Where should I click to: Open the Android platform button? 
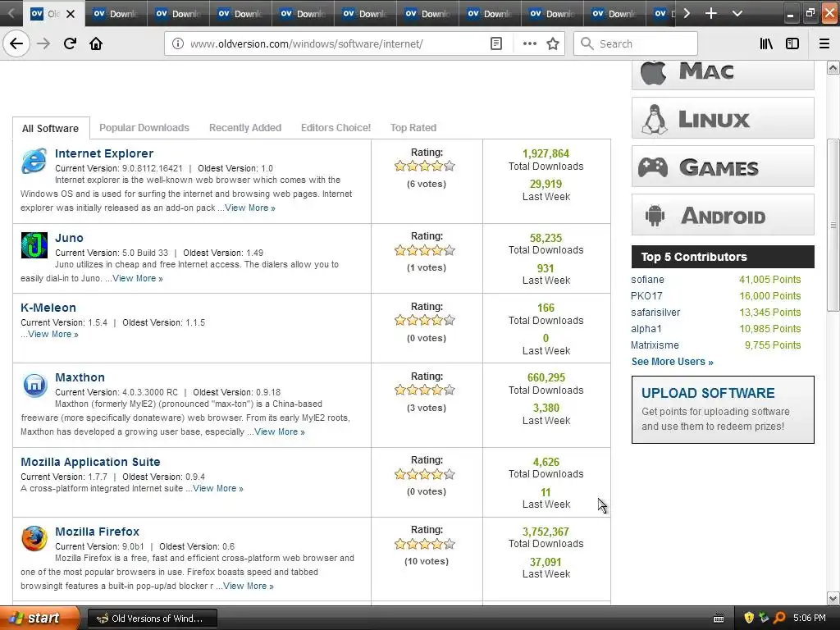(723, 215)
